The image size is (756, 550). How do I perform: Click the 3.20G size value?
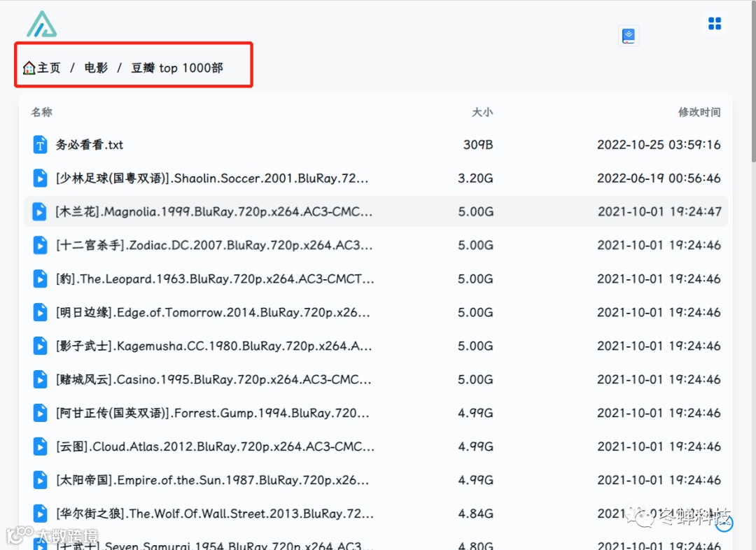click(x=475, y=178)
